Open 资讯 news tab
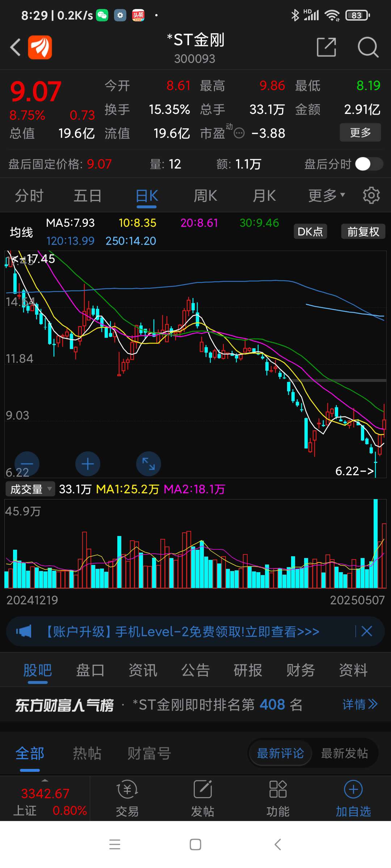The height and width of the screenshot is (868, 391). click(143, 670)
